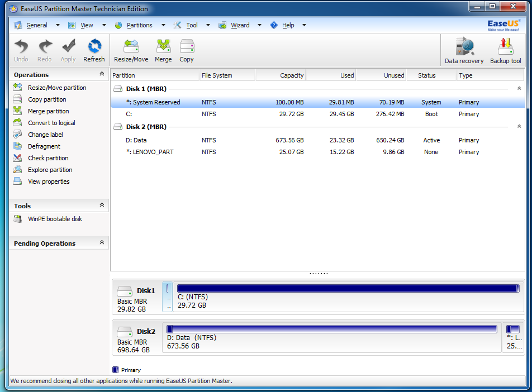Screen dimensions: 532x392
Task: Click the Check partition icon
Action: (17, 157)
